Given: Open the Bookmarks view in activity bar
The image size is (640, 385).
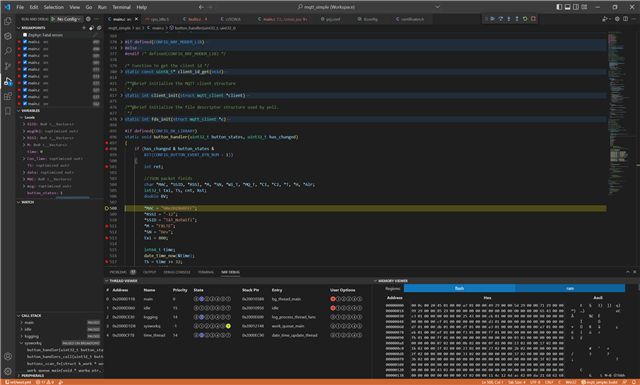Looking at the screenshot, I should coord(8,111).
